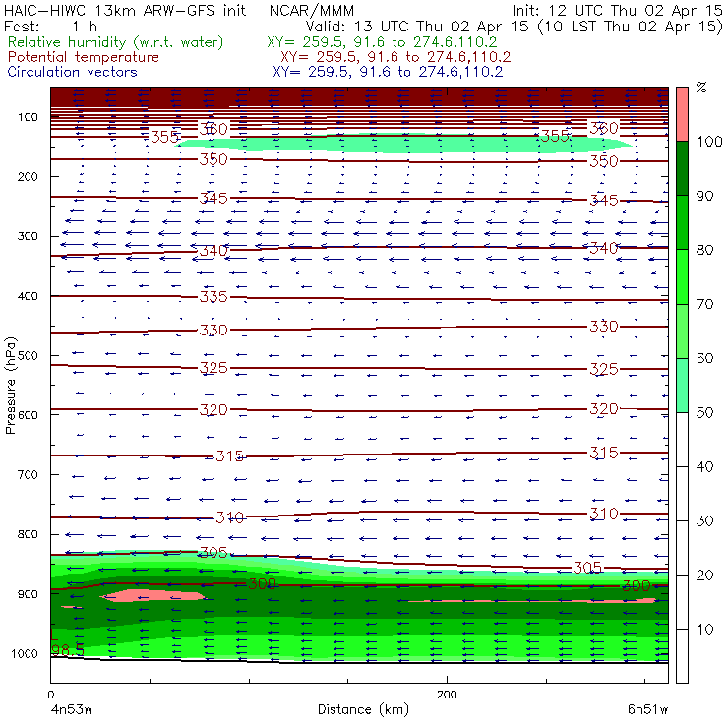
Task: Click the "Valid: 13 UTC Thu 02 Apr 15" text
Action: click(x=417, y=27)
